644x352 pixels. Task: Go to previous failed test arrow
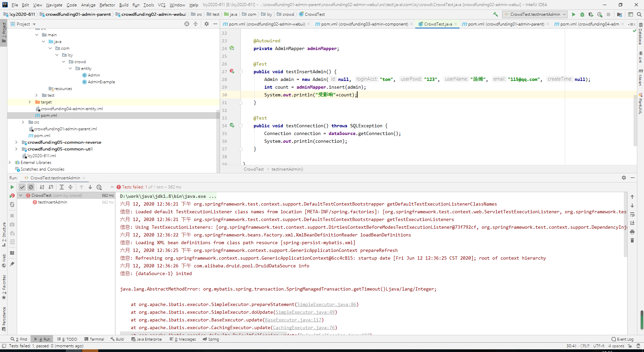[82, 187]
